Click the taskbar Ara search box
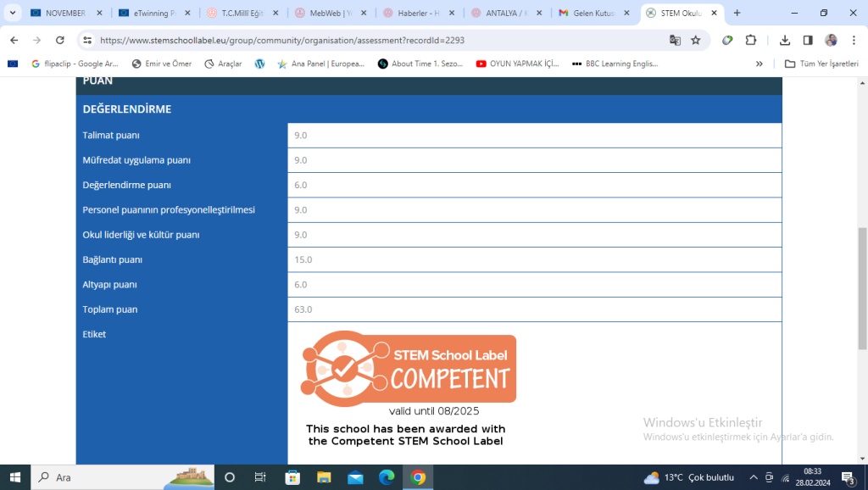The height and width of the screenshot is (490, 868). pos(122,477)
